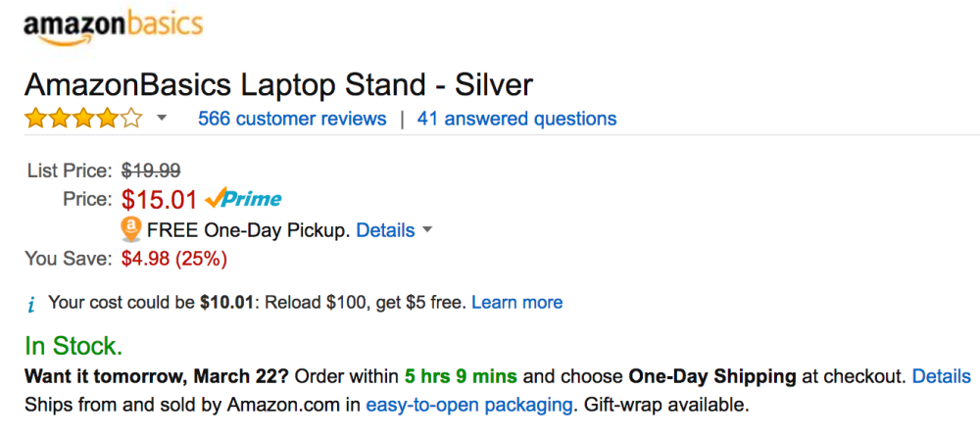
Task: Open the 566 customer reviews link
Action: 292,119
